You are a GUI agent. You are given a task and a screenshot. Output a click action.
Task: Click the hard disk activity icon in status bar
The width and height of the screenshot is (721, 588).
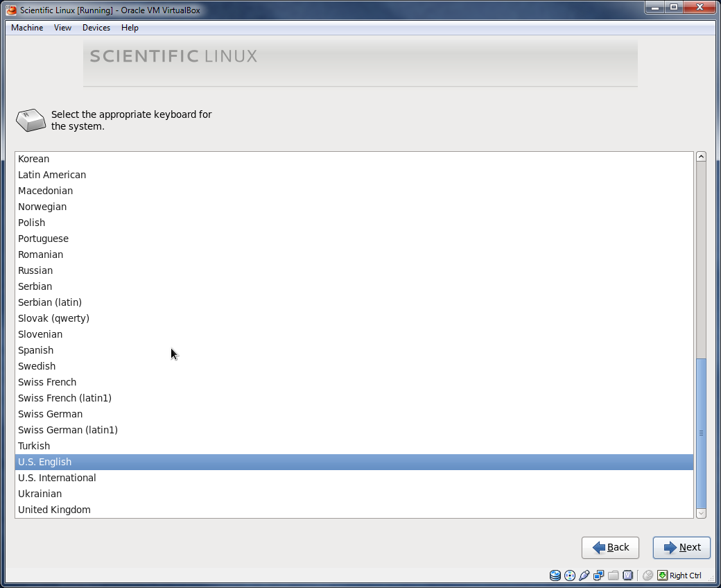pos(555,575)
